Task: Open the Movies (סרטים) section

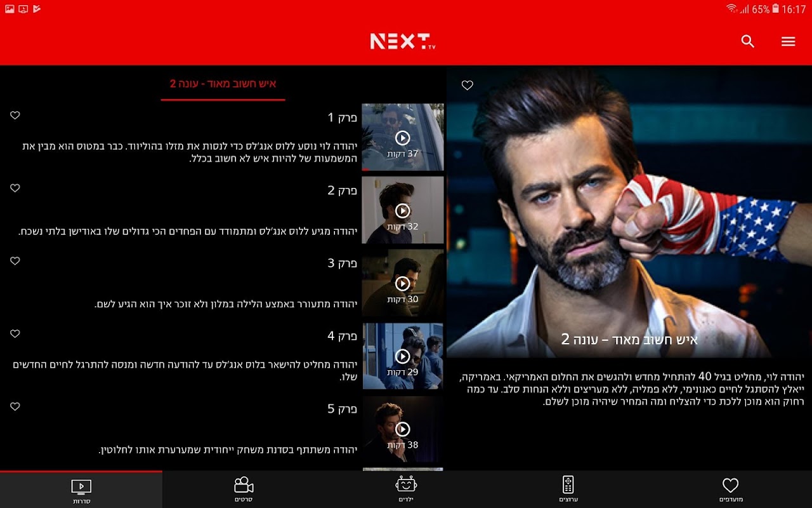Action: click(244, 489)
